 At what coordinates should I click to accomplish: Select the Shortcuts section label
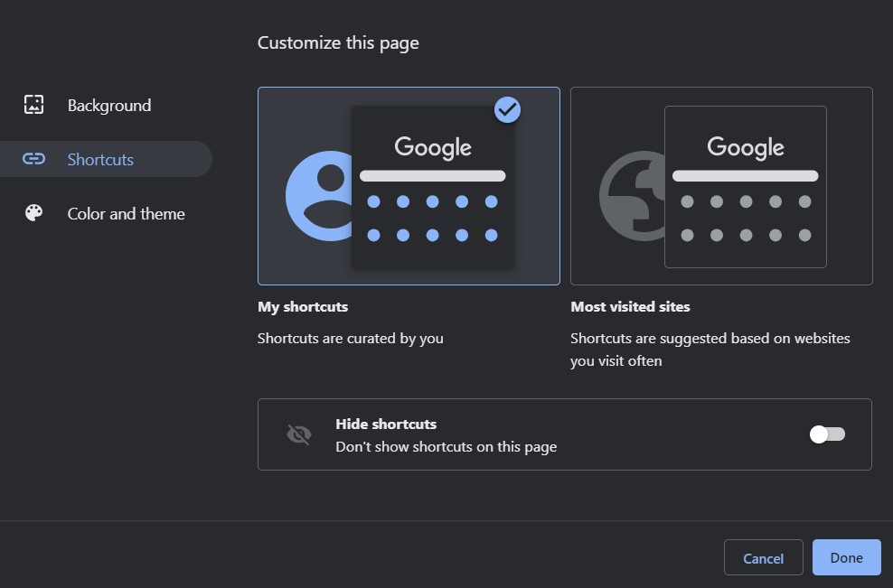point(100,159)
